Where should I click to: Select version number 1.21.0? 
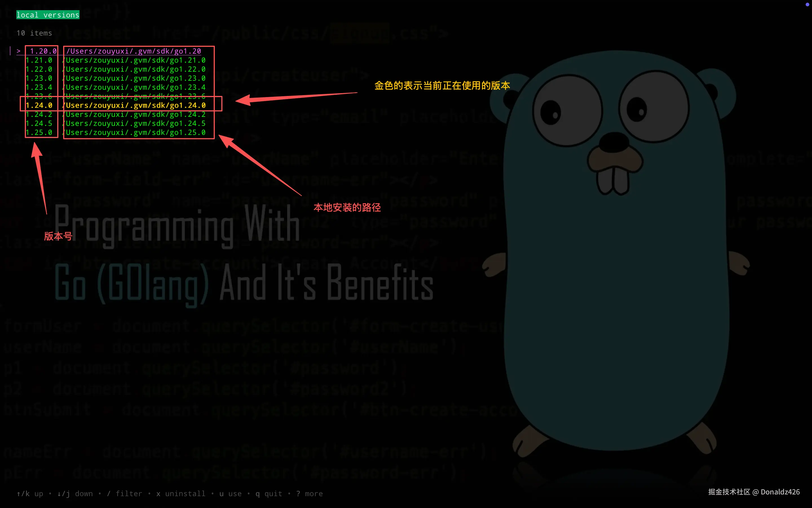point(39,60)
